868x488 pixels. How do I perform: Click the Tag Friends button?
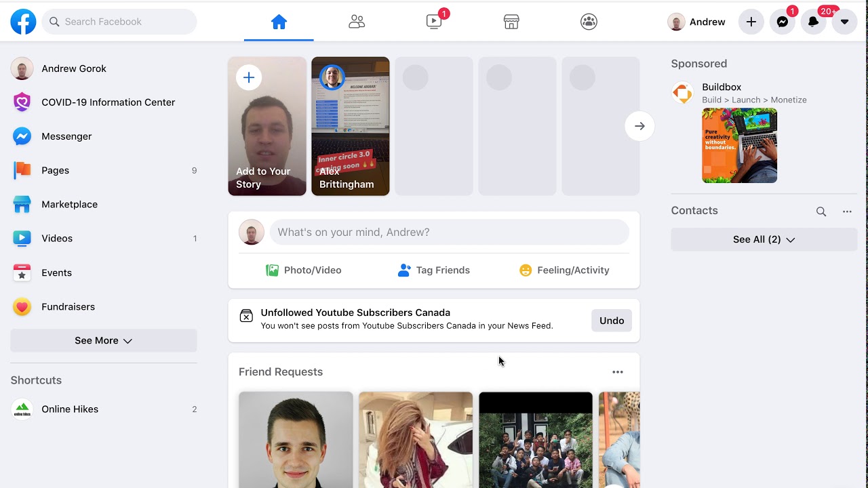[434, 270]
